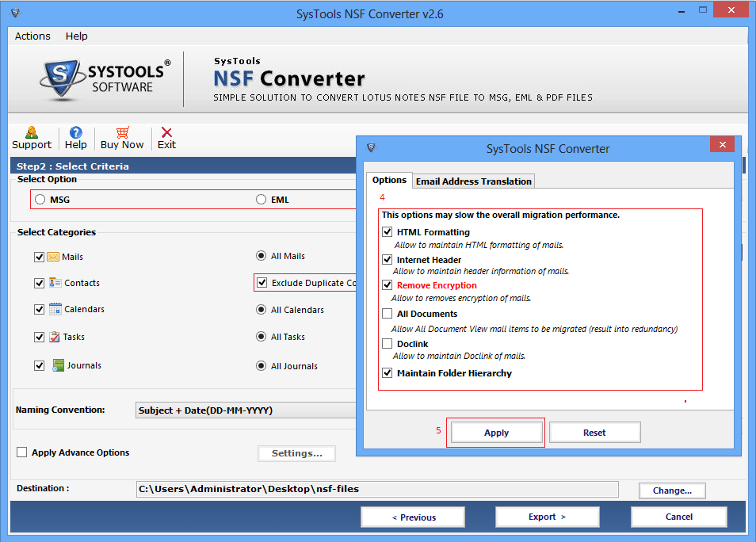This screenshot has height=542, width=756.
Task: Click the main window title bar app icon
Action: point(15,13)
